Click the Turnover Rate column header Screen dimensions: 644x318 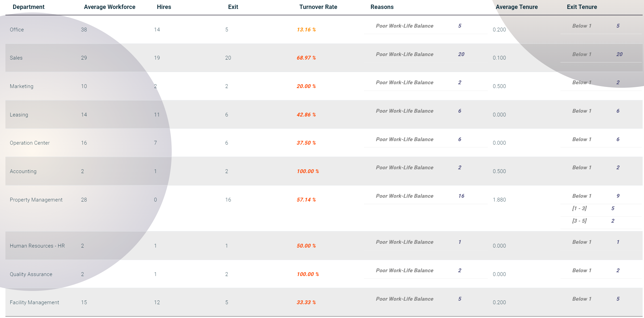click(318, 7)
